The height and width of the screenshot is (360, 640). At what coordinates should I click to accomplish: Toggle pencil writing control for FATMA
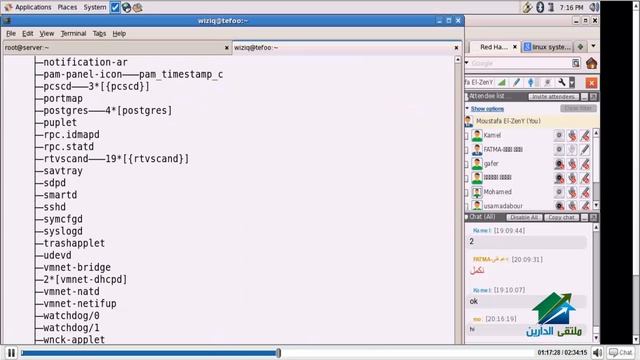(x=585, y=149)
